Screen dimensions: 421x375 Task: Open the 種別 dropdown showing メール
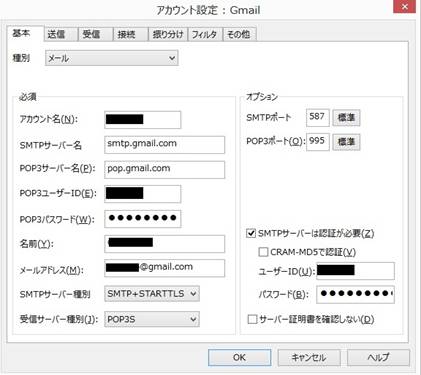[112, 58]
